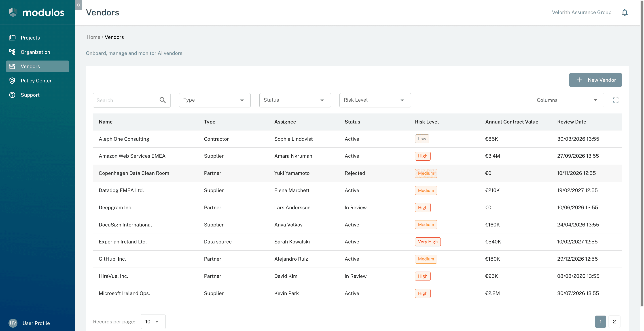The image size is (644, 331).
Task: Click the Home breadcrumb link
Action: coord(93,37)
